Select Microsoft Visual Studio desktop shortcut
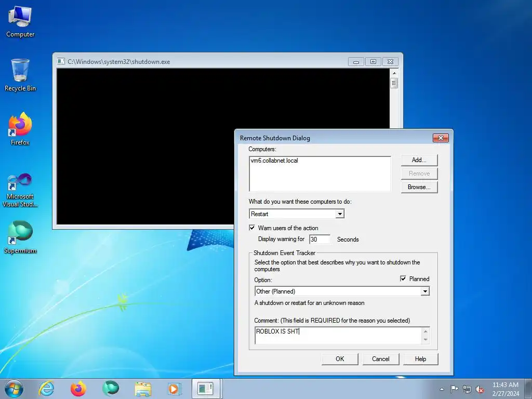Image resolution: width=532 pixels, height=399 pixels. pyautogui.click(x=20, y=190)
